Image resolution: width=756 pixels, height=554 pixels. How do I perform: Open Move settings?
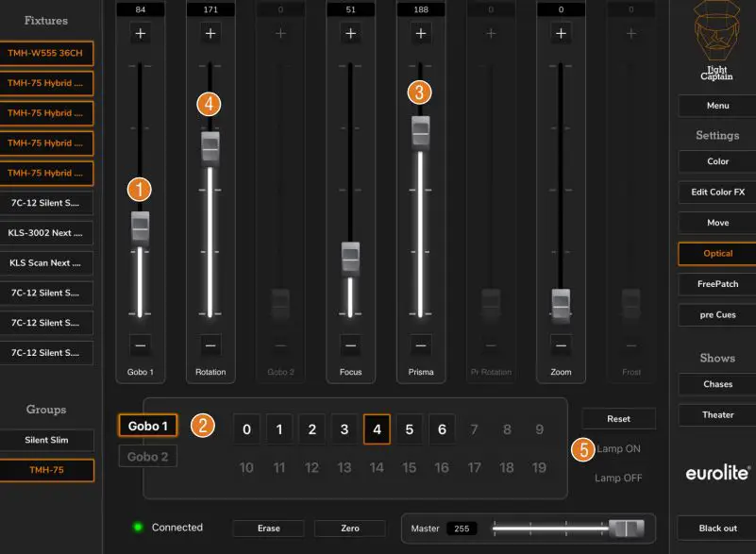717,223
